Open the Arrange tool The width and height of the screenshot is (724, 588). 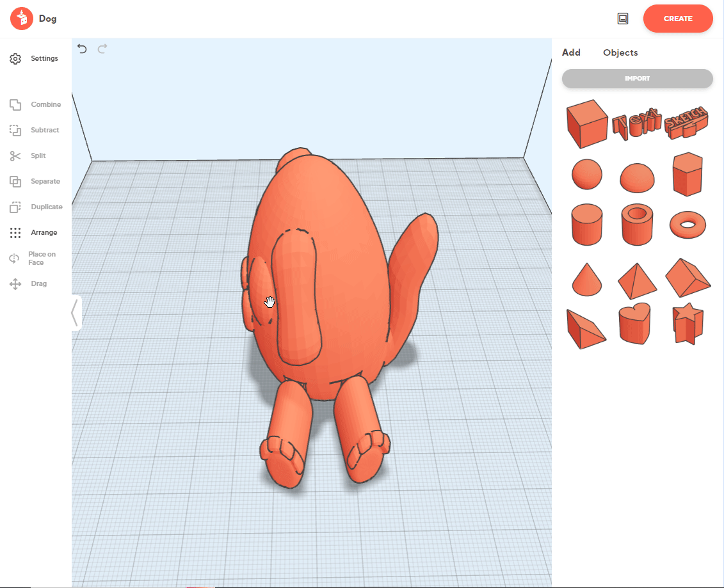click(35, 233)
